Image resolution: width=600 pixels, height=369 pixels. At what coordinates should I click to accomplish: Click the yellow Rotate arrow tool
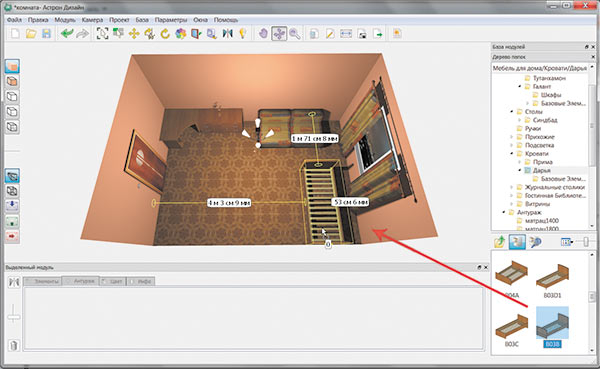click(165, 34)
